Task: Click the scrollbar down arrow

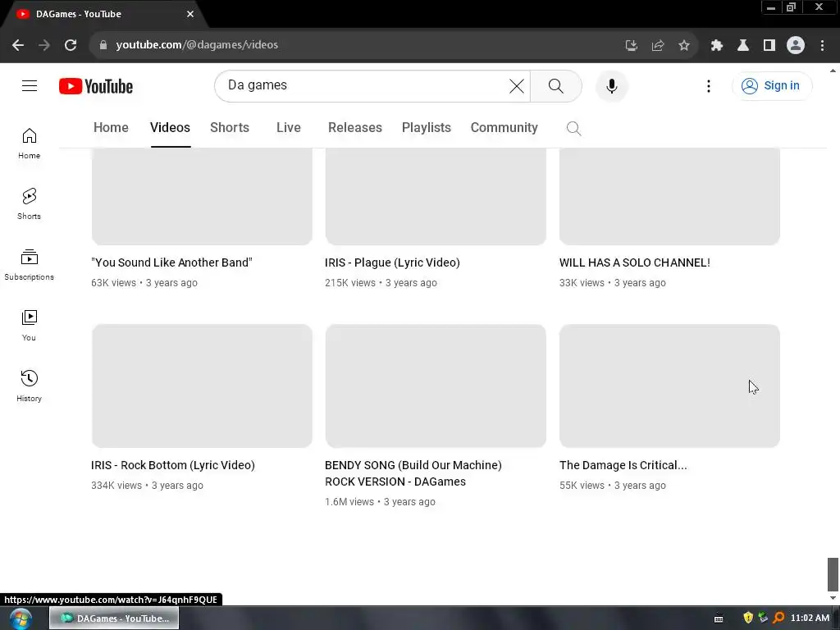Action: pyautogui.click(x=832, y=598)
